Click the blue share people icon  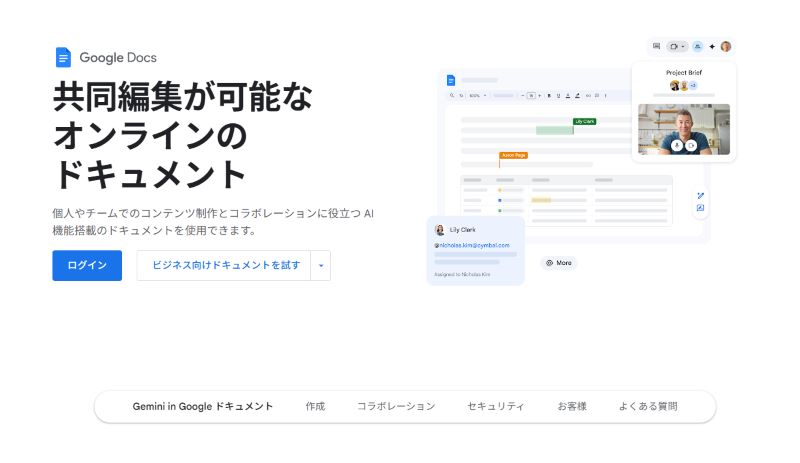pyautogui.click(x=697, y=46)
